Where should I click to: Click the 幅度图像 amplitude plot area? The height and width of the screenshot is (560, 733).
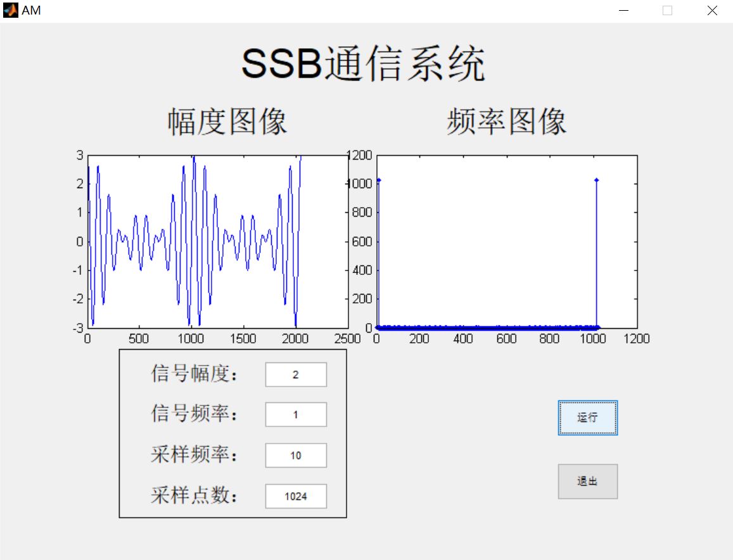[x=215, y=241]
